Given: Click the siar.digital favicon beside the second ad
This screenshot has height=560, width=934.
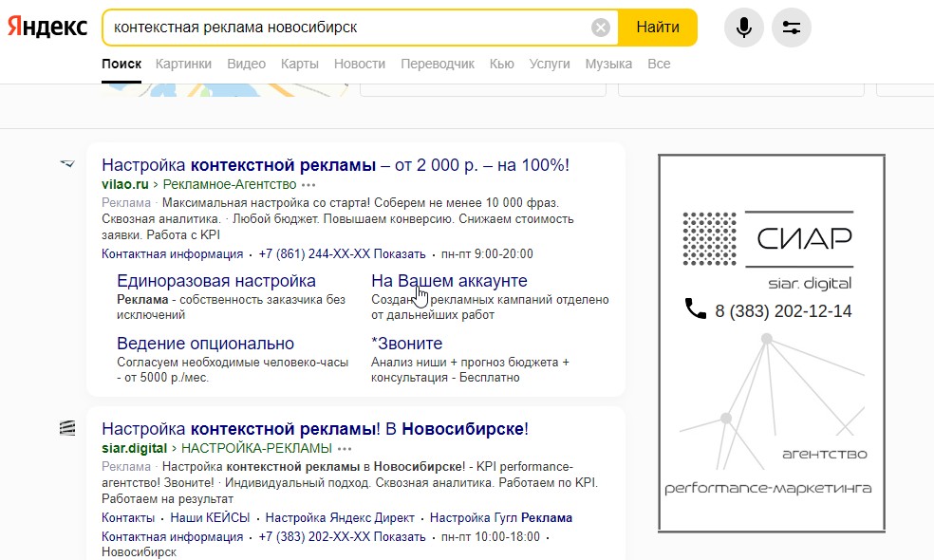Looking at the screenshot, I should click(67, 428).
